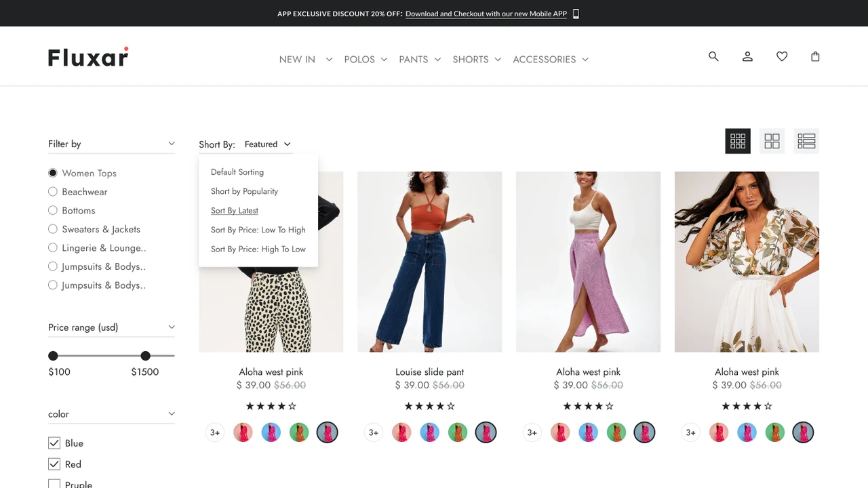Click star rating under Louise slide pant
Screen dimensions: 868x488
point(430,406)
